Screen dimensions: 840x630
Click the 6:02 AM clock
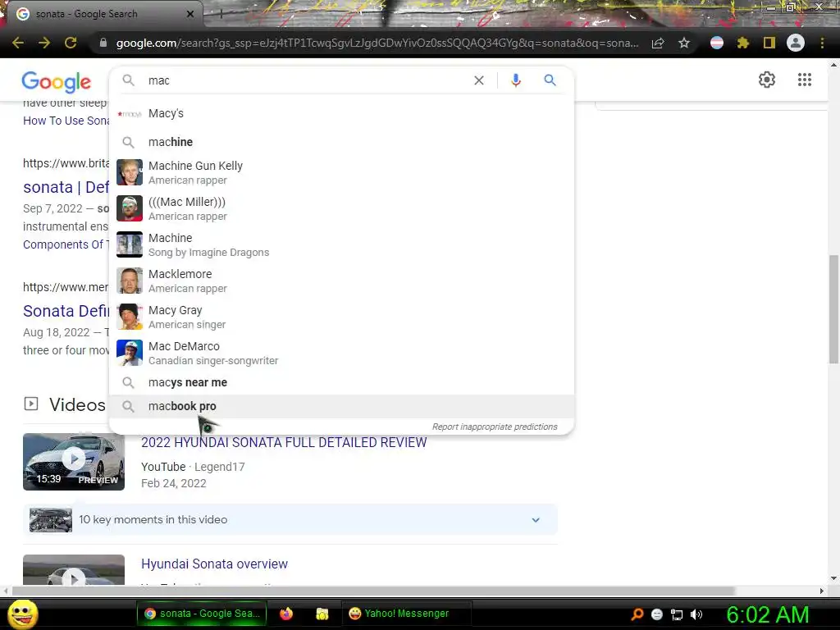(767, 614)
